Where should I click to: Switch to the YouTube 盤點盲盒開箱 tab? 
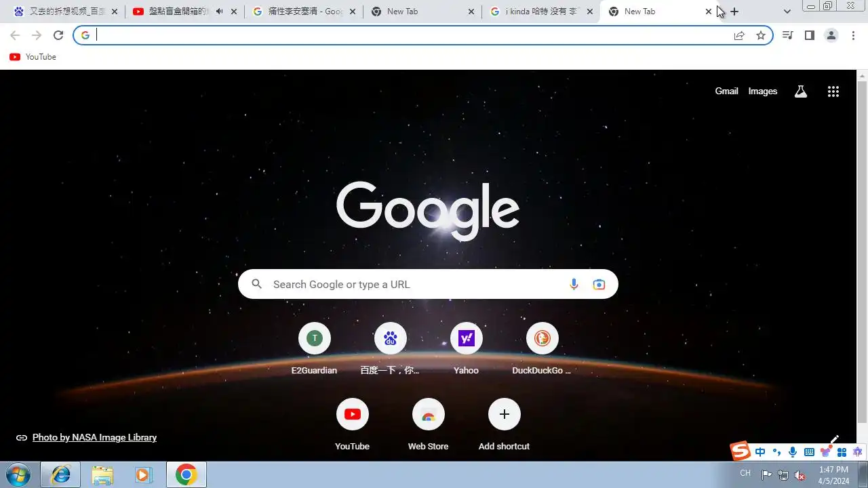coord(184,12)
